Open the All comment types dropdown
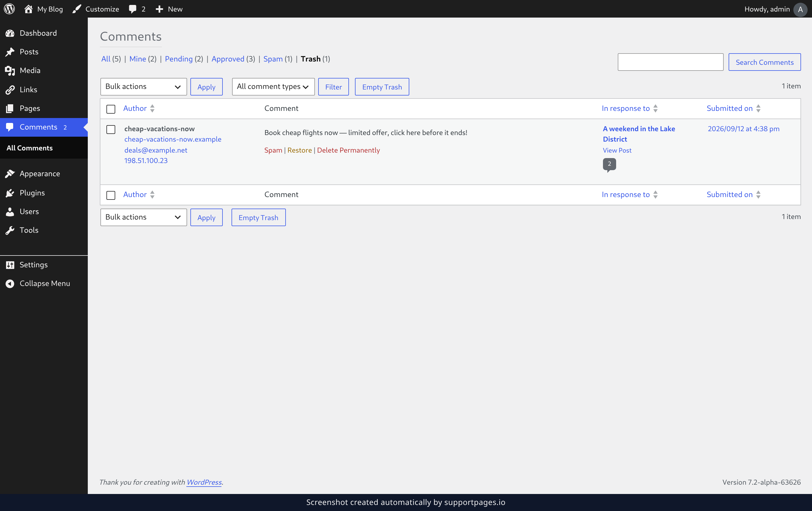 (x=273, y=87)
